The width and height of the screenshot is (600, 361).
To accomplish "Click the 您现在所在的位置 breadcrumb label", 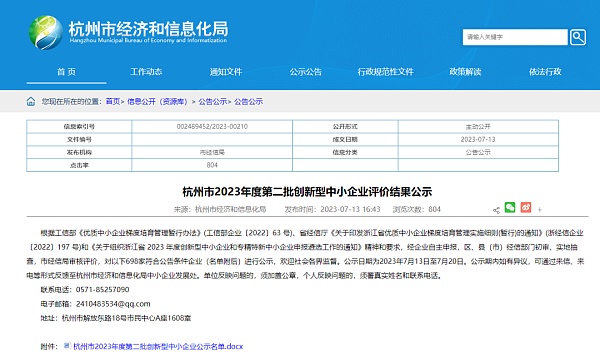I will [x=72, y=101].
